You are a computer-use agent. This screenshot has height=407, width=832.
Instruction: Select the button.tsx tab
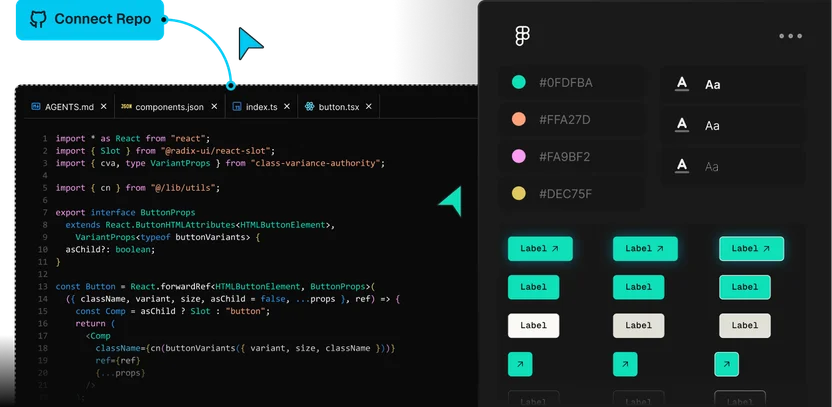(339, 107)
